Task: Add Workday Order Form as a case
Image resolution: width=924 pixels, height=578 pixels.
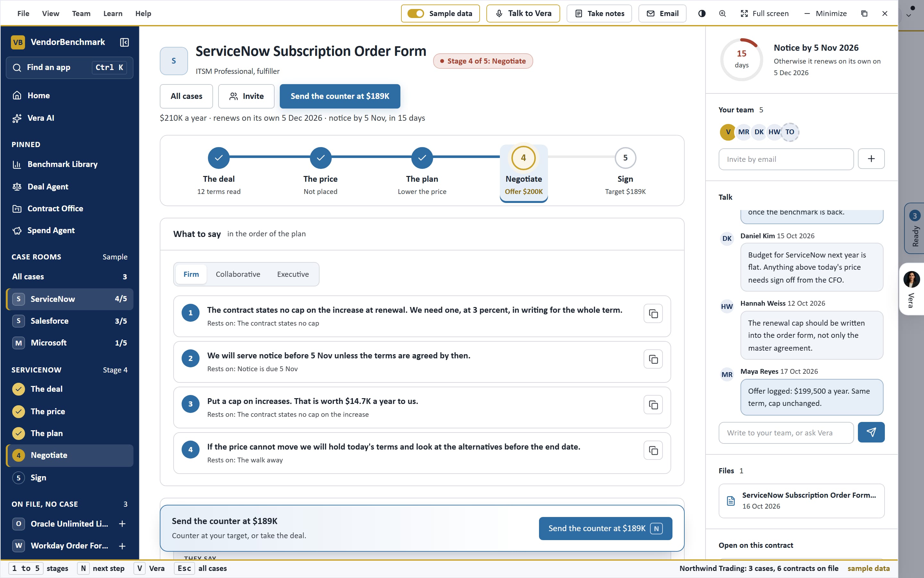Action: [122, 546]
